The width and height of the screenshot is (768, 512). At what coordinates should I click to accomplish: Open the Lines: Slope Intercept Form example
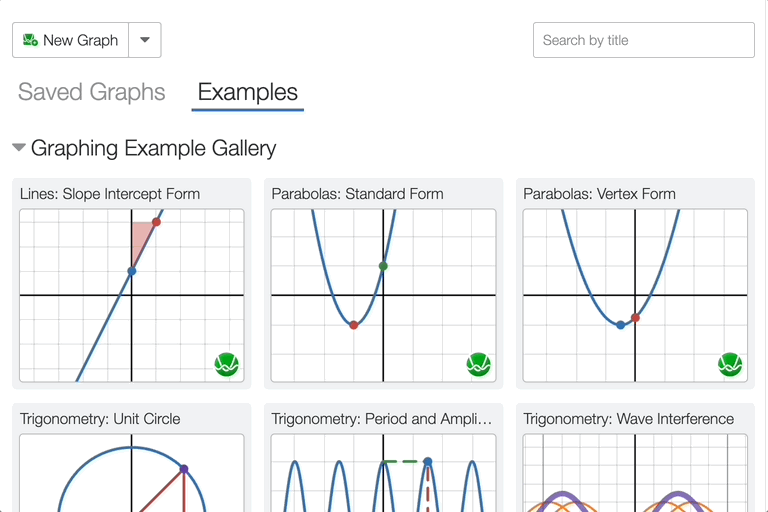(x=132, y=295)
